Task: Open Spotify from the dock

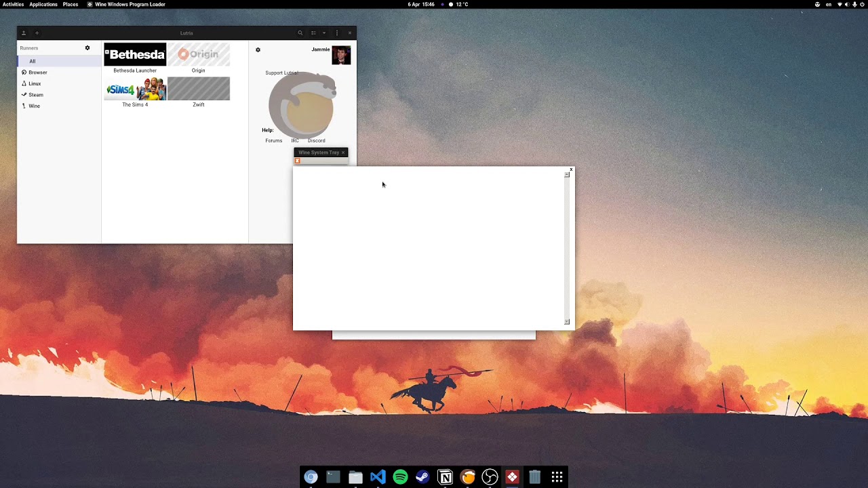Action: [x=400, y=477]
